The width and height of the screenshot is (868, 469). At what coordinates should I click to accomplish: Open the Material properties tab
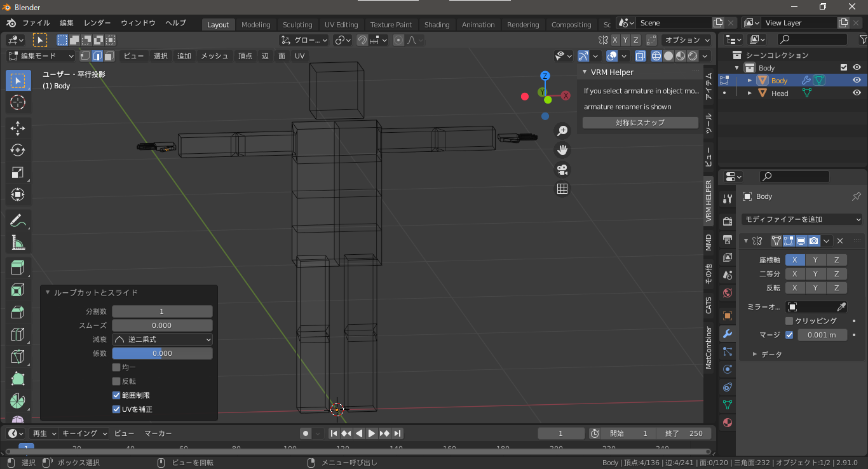coord(728,423)
